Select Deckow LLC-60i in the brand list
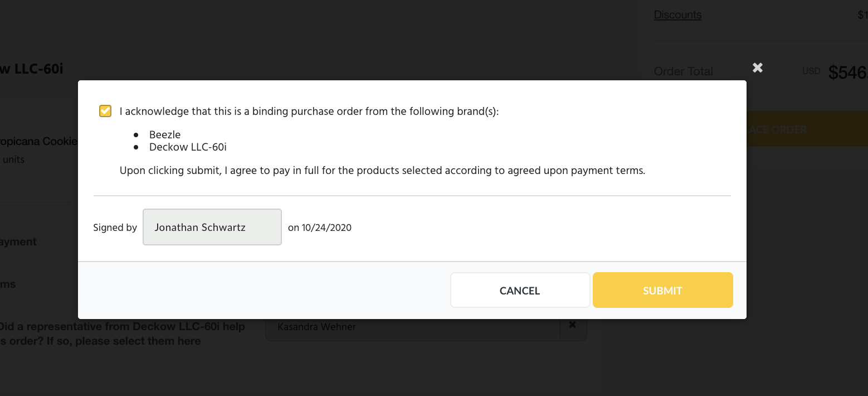The height and width of the screenshot is (396, 868). [188, 147]
